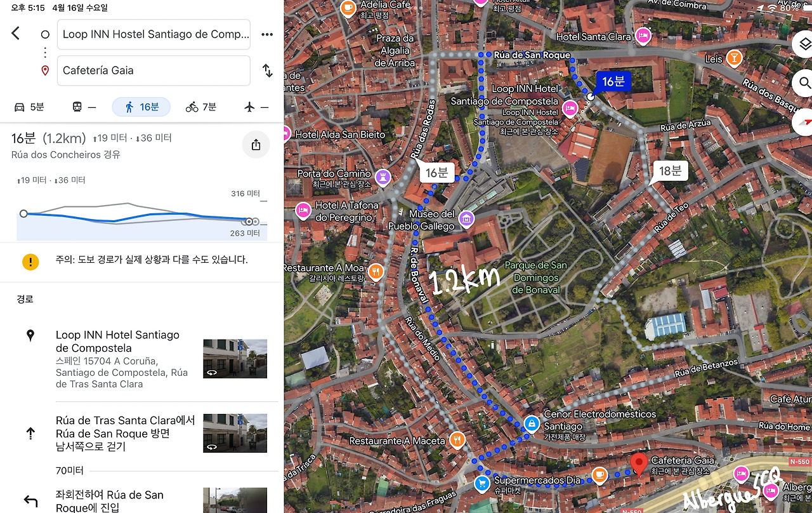Tap the 'Rúa dos Concheiros 경유' route summary
Image resolution: width=812 pixels, height=513 pixels.
tap(66, 155)
